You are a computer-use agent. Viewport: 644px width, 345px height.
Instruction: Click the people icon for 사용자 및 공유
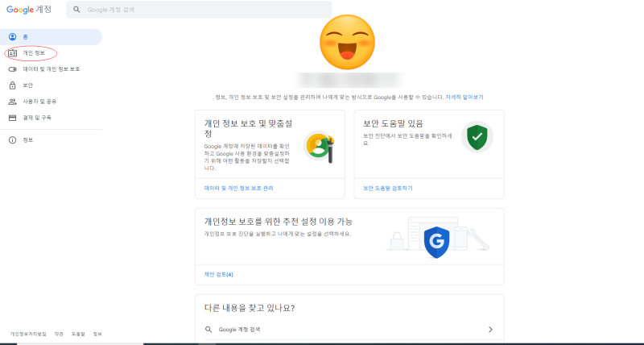(13, 102)
